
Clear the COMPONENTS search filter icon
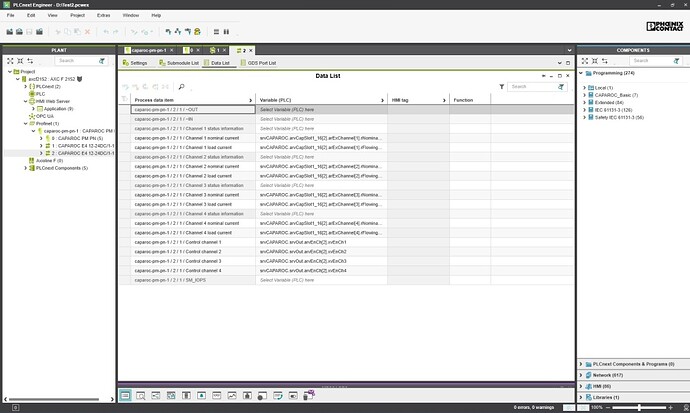676,61
